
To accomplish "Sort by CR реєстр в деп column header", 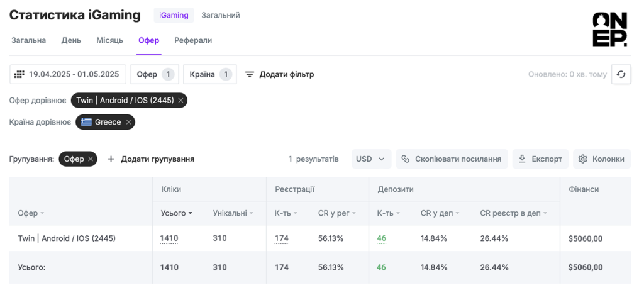I will click(x=514, y=213).
